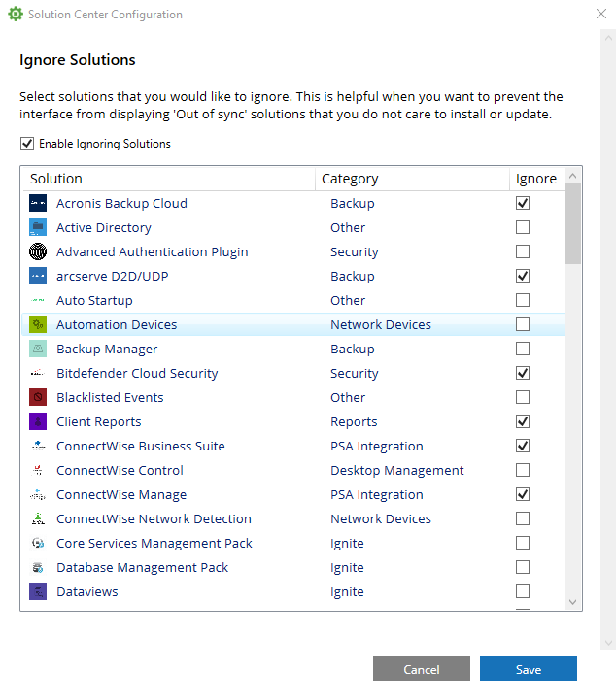Select the Active Directory folder icon

[x=38, y=228]
